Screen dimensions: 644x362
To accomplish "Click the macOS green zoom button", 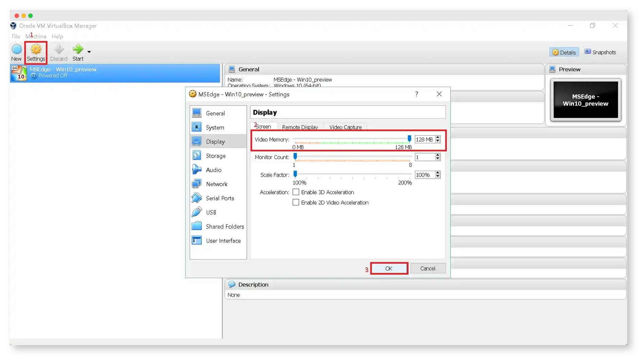I will (31, 16).
